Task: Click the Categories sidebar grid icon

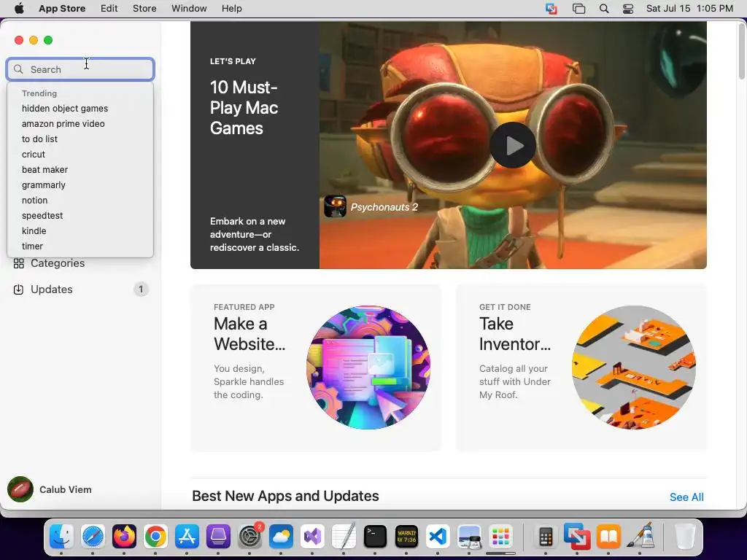Action: [x=18, y=263]
